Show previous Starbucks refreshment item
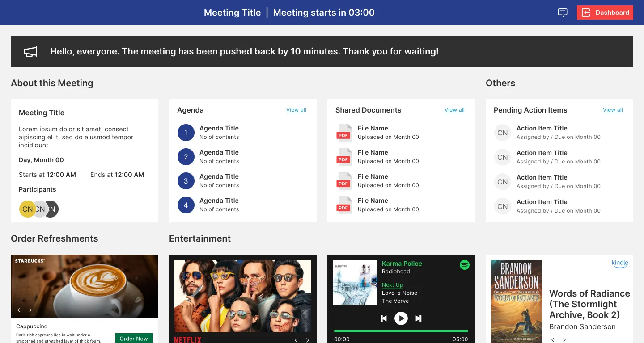Viewport: 644px width, 343px height. pos(19,310)
